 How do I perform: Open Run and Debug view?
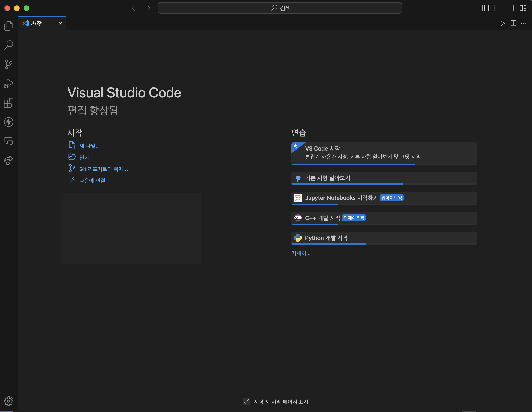[x=8, y=84]
